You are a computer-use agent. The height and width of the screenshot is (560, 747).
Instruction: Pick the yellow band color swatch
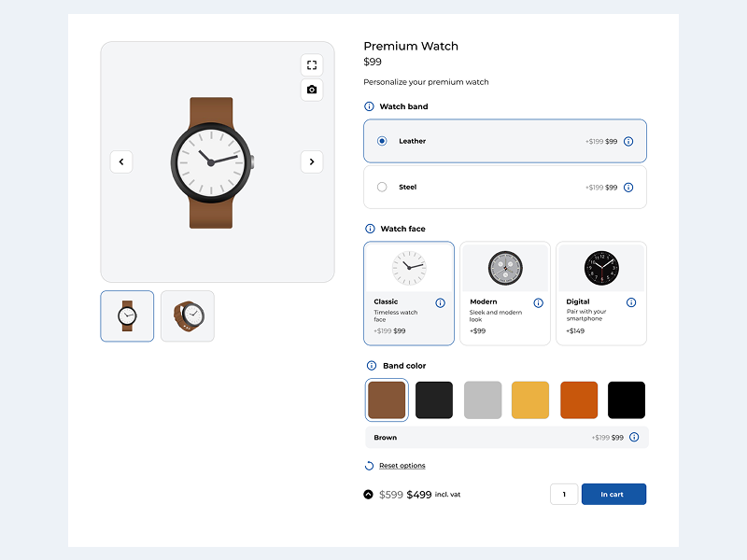pos(530,399)
